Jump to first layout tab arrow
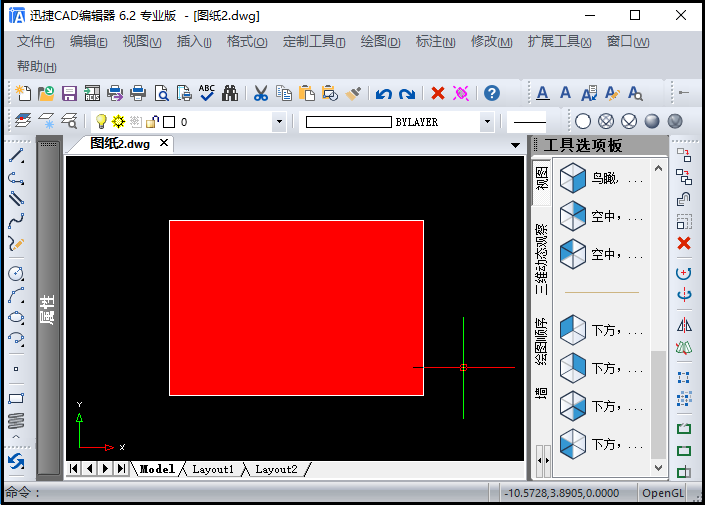Viewport: 705px width, 505px height. click(74, 469)
